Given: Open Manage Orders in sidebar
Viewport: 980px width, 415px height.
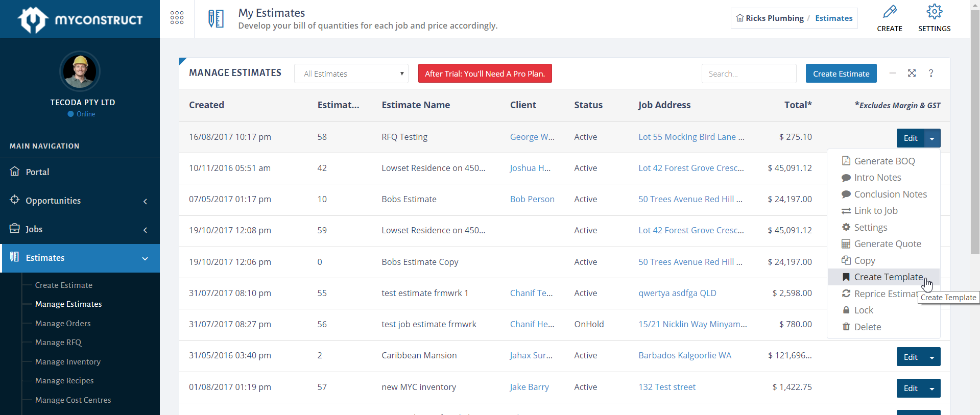Looking at the screenshot, I should pyautogui.click(x=63, y=323).
